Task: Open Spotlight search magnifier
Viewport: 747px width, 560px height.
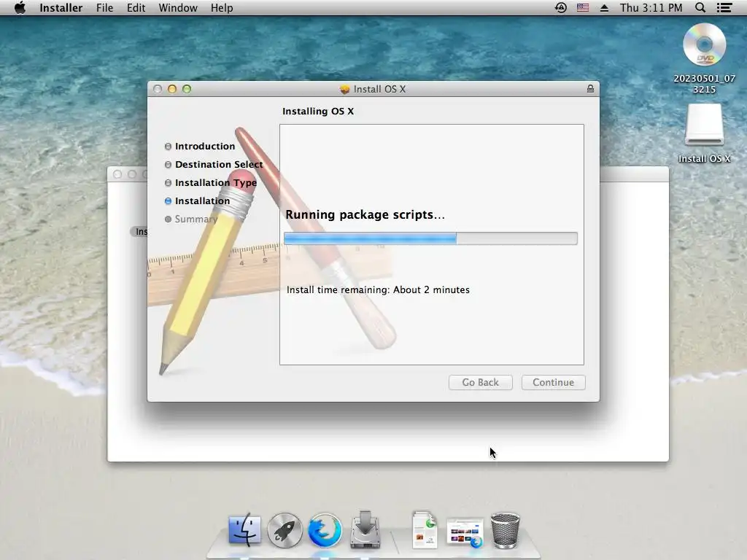Action: [700, 7]
